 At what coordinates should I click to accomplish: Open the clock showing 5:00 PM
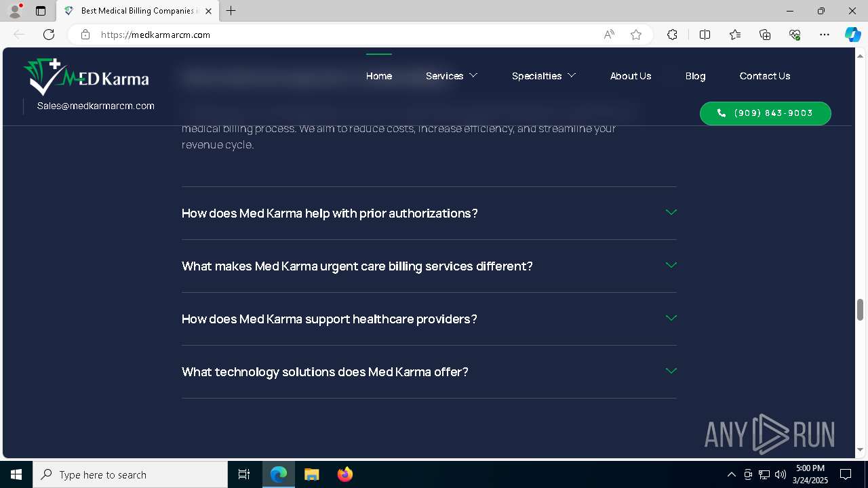click(x=810, y=474)
